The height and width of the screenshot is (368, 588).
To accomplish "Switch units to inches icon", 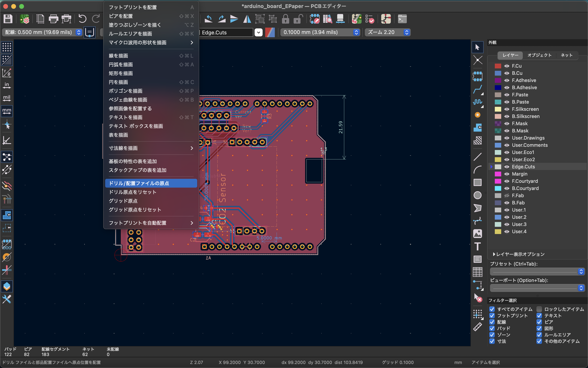I will [x=7, y=85].
